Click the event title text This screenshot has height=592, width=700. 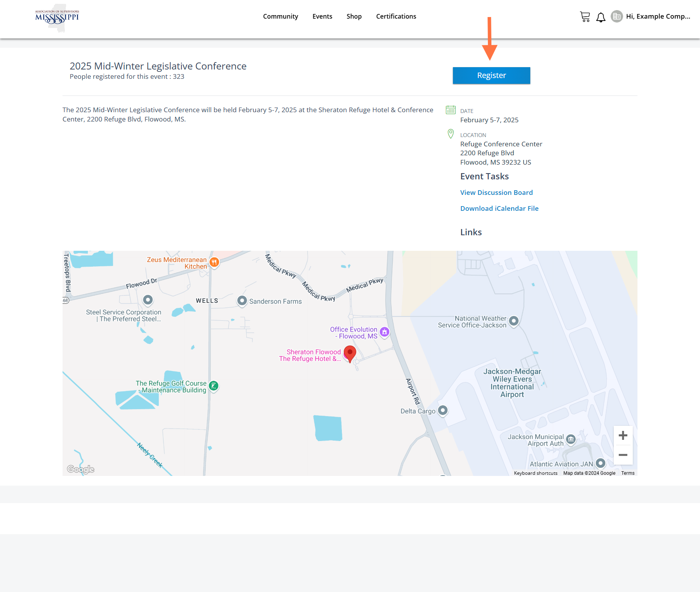pyautogui.click(x=158, y=66)
